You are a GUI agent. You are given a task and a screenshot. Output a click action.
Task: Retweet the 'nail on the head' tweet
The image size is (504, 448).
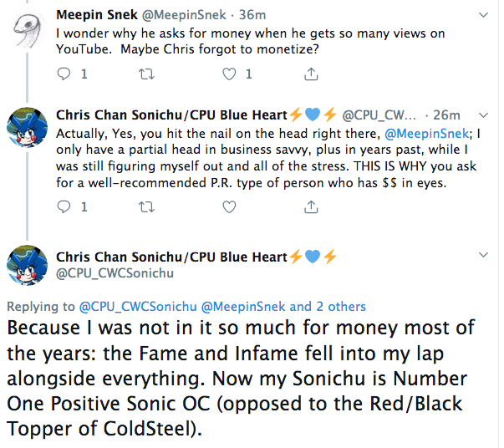tap(146, 207)
